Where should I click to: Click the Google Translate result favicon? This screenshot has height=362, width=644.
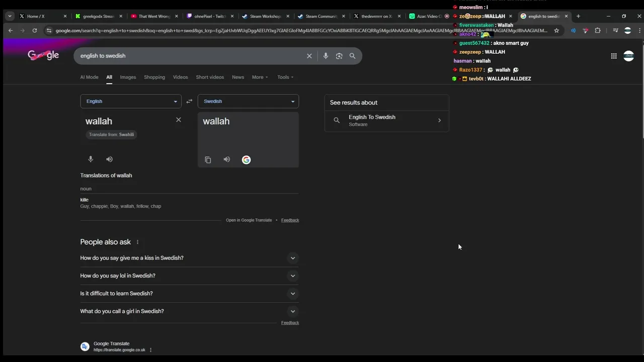pos(85,346)
